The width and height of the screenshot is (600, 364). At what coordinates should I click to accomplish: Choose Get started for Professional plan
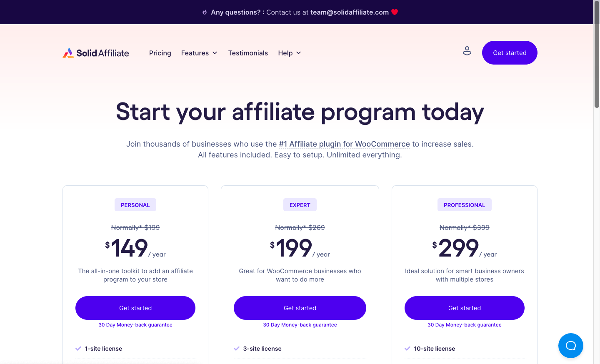(465, 308)
